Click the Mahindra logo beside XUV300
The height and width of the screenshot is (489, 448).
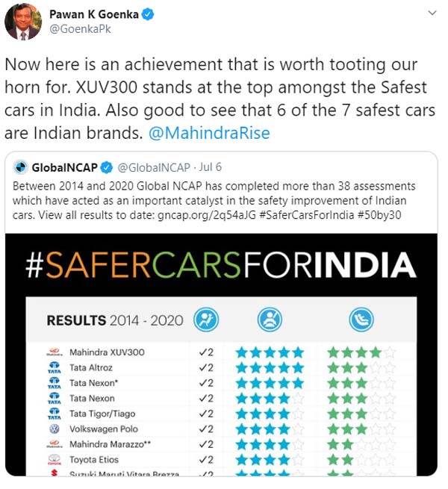pyautogui.click(x=54, y=352)
